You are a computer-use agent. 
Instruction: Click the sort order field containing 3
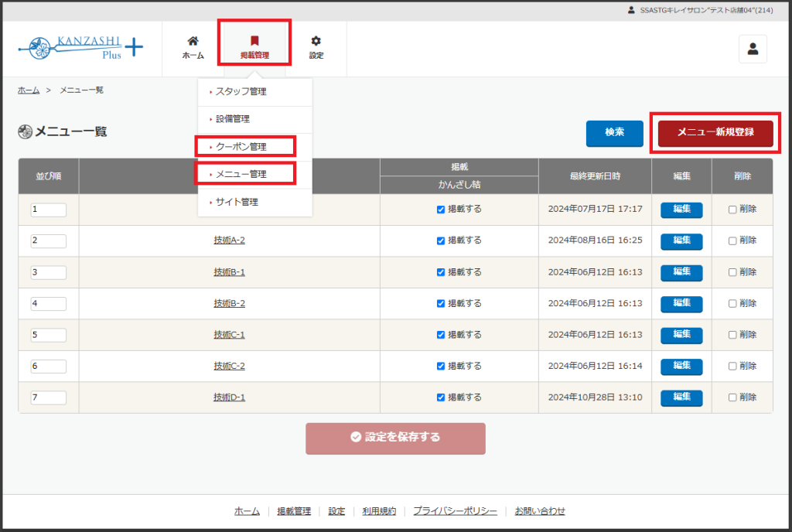[x=48, y=272]
